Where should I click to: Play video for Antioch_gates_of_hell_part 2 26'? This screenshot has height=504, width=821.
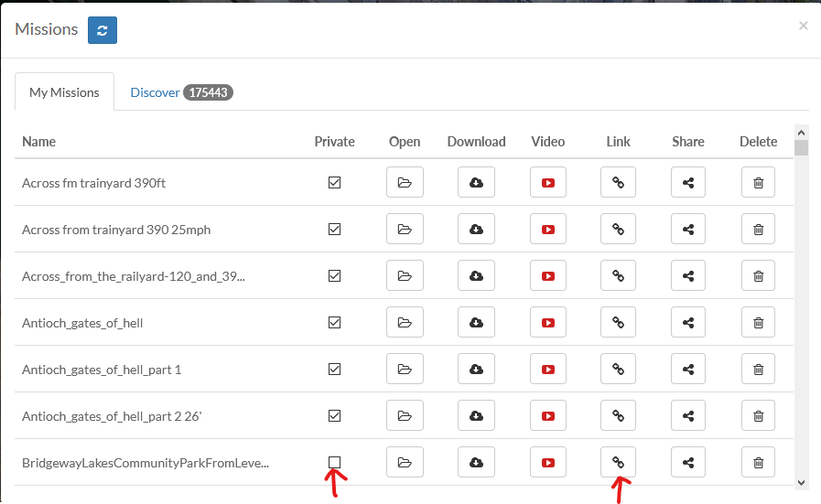pos(547,415)
